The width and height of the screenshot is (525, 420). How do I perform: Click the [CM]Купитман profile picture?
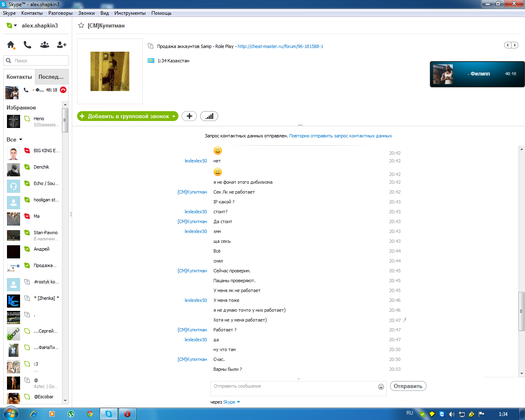pyautogui.click(x=110, y=71)
